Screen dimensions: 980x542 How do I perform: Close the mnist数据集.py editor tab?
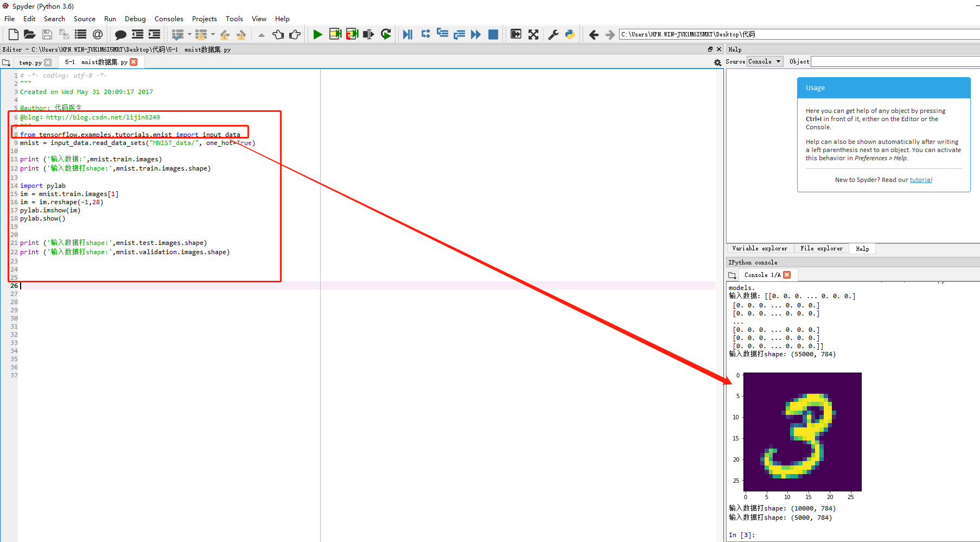(x=133, y=62)
